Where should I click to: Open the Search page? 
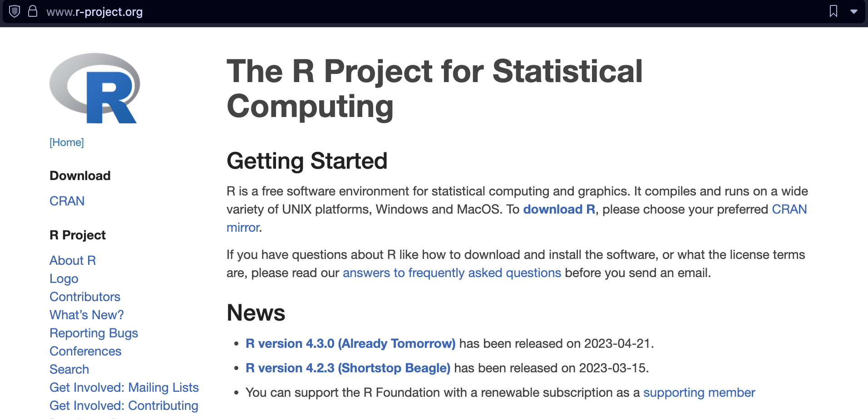(69, 369)
